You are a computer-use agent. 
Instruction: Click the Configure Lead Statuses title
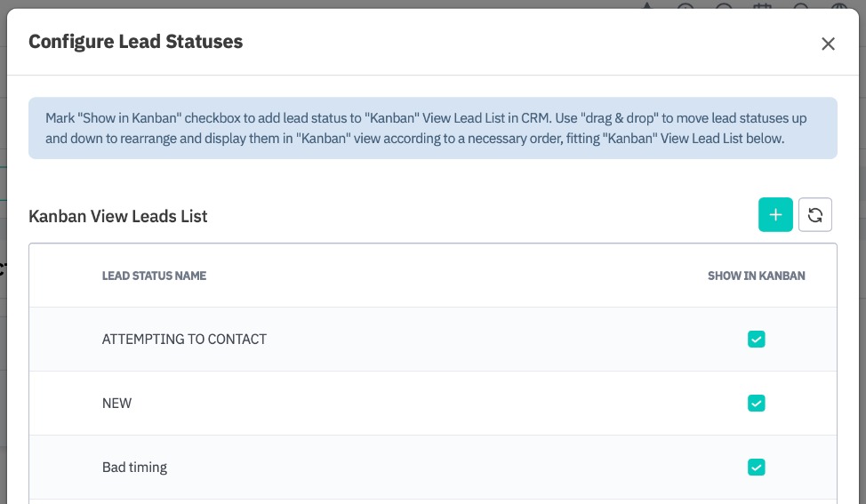point(135,42)
